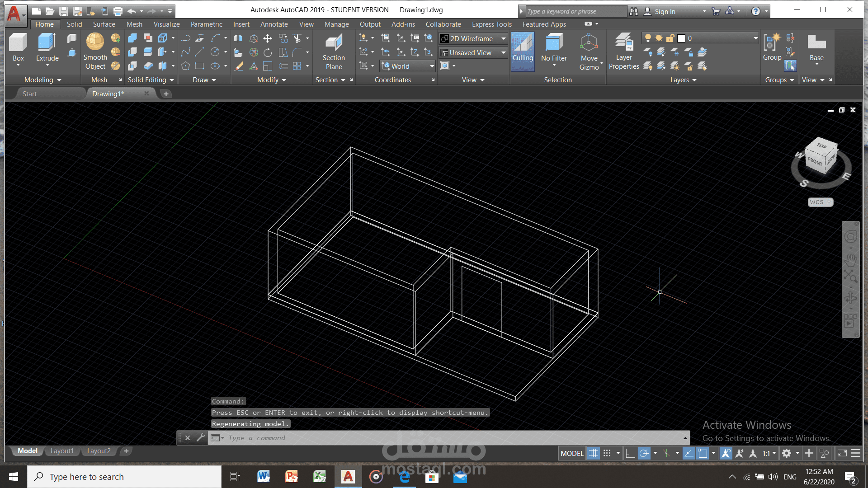Click the Pan hand icon in navigation bar

(850, 260)
